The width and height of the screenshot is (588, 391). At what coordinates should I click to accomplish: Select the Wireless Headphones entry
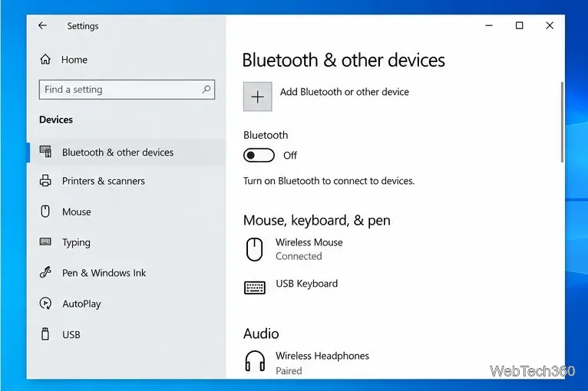[306, 363]
